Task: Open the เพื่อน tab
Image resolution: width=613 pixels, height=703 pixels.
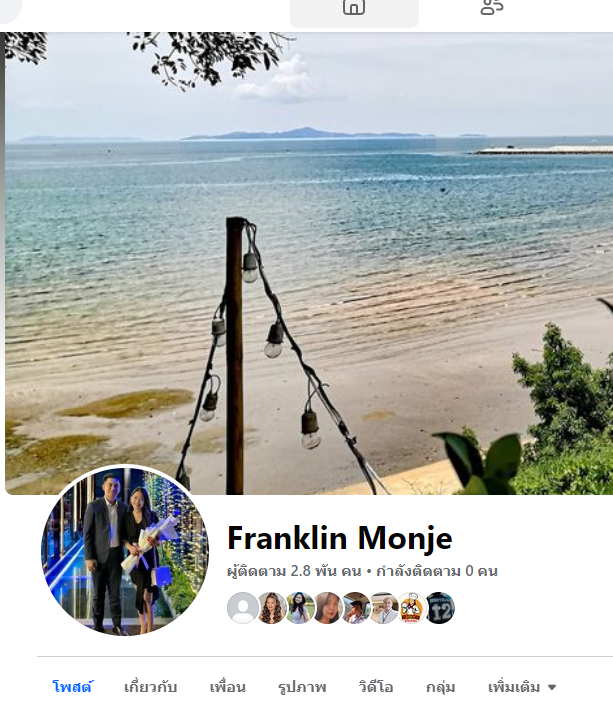Action: (x=228, y=687)
